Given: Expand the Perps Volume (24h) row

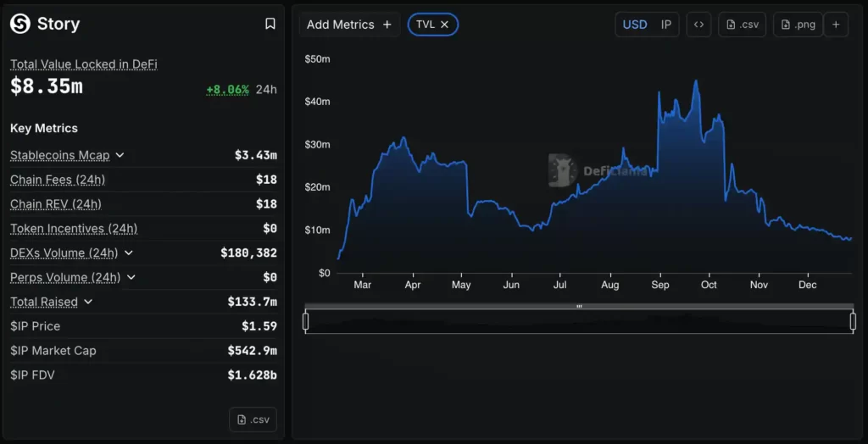Looking at the screenshot, I should [x=131, y=277].
